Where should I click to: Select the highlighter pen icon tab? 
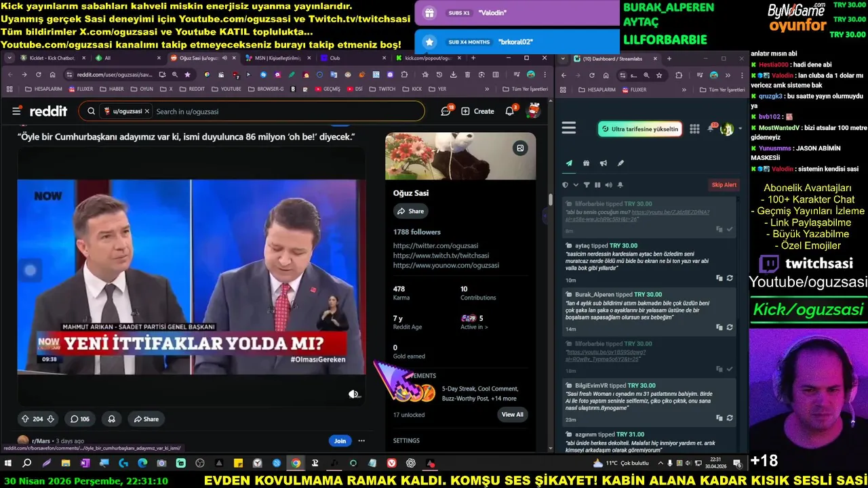pos(620,163)
